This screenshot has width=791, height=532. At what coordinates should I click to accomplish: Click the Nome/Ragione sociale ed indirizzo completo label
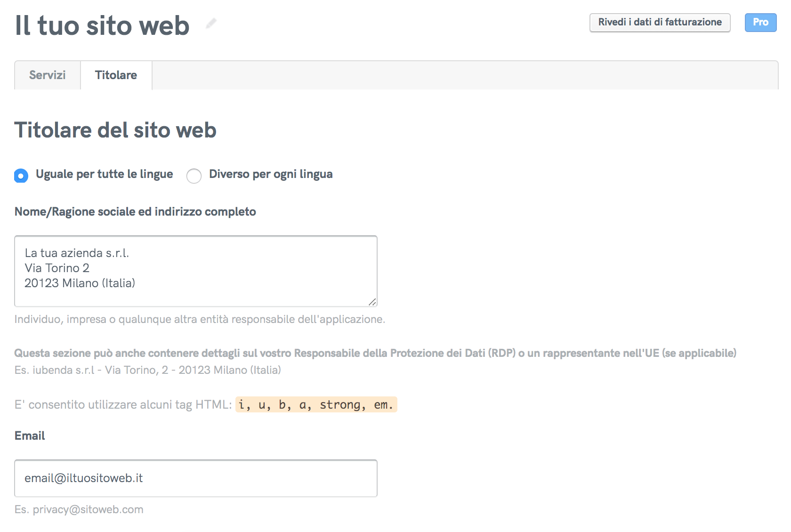[x=135, y=212]
